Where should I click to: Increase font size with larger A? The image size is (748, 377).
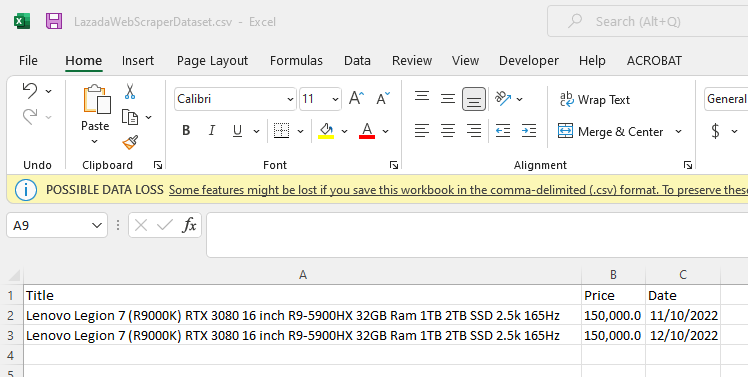click(x=356, y=99)
